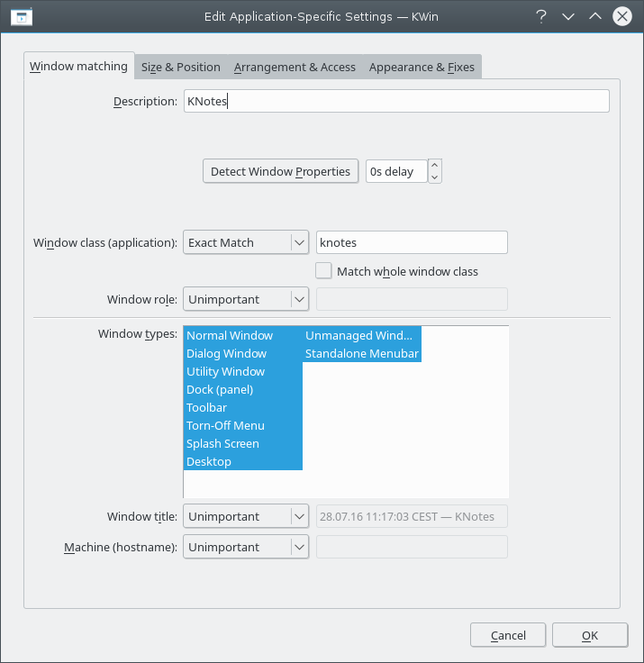Increase the delay with the up arrow
This screenshot has width=644, height=663.
point(434,165)
